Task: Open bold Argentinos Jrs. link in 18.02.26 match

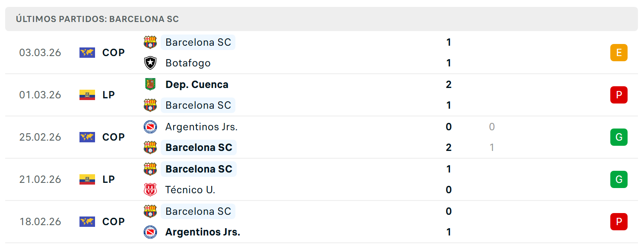Action: click(203, 232)
